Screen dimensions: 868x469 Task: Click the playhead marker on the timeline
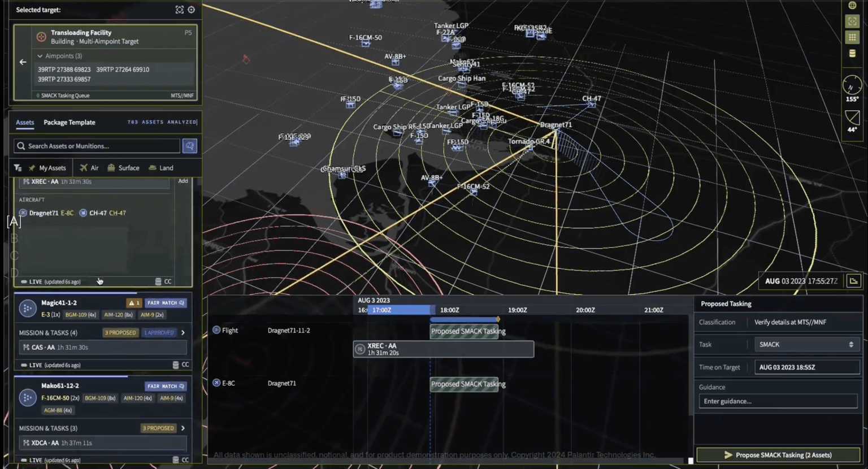497,319
